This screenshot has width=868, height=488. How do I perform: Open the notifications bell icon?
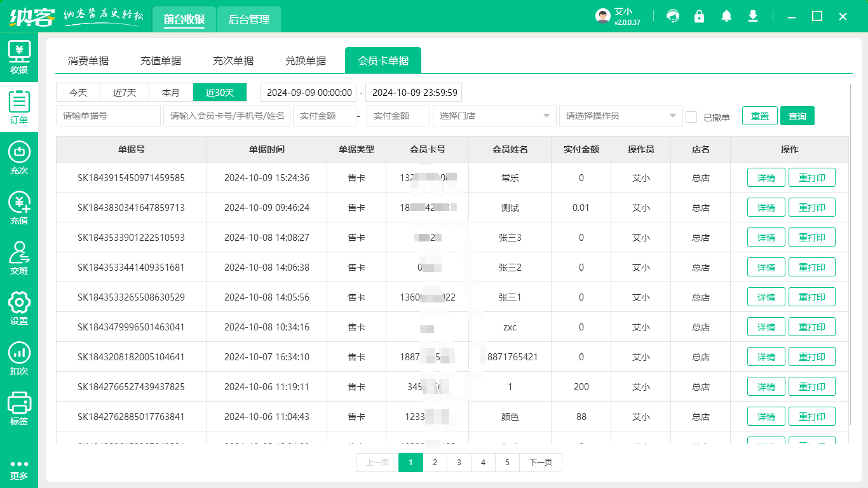point(726,16)
